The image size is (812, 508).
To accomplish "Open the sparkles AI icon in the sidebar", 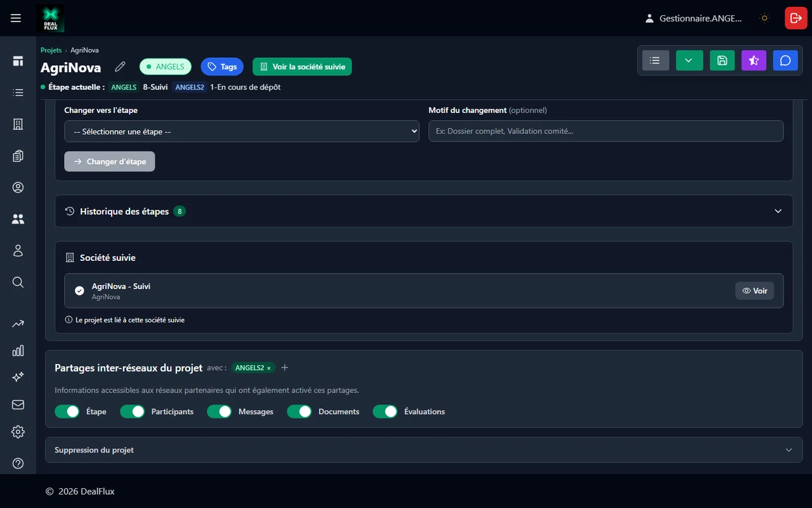I will [18, 377].
